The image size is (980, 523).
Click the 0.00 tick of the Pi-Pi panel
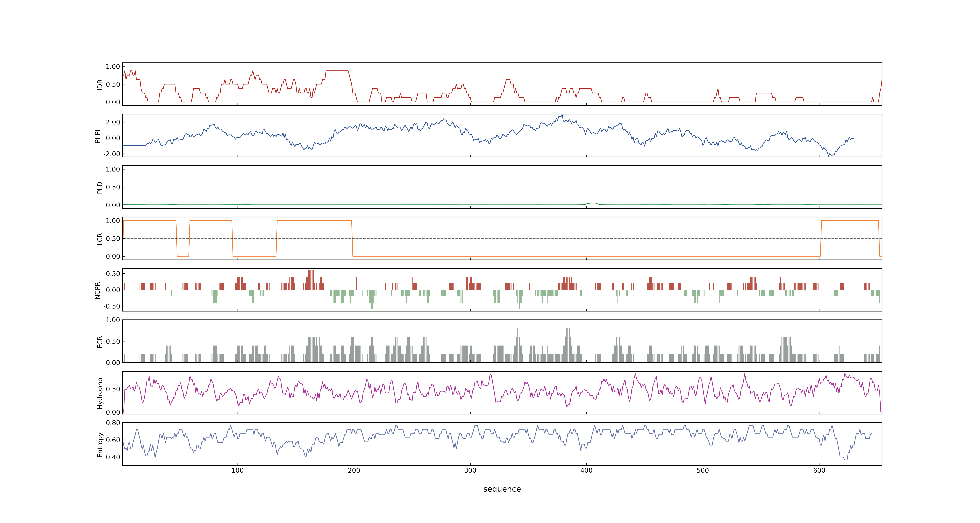[x=113, y=138]
